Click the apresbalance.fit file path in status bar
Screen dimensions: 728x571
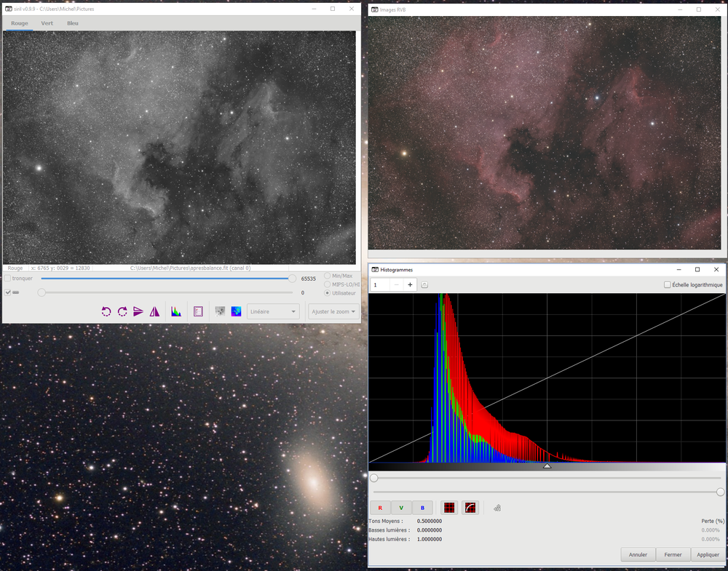(x=190, y=268)
